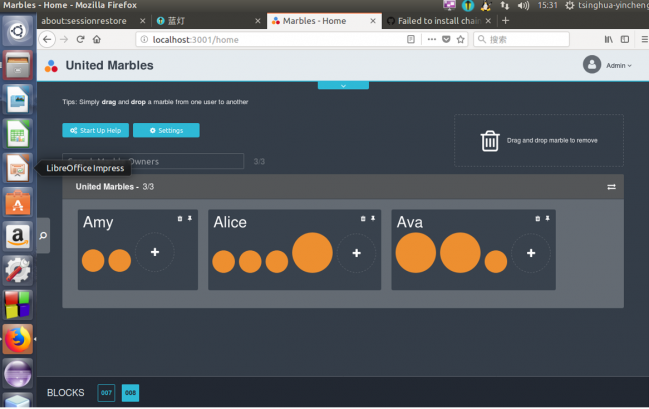Open LibreOffice Impress from the launcher
Image resolution: width=649 pixels, height=409 pixels.
click(18, 167)
